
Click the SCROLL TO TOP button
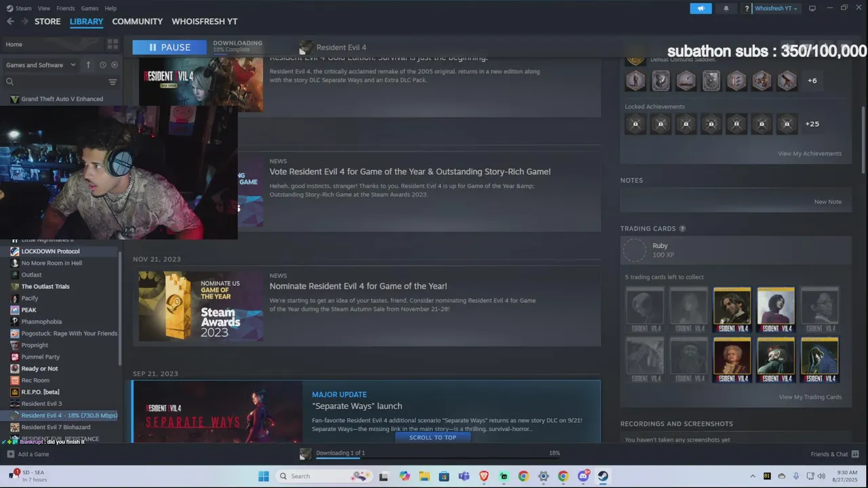(433, 438)
